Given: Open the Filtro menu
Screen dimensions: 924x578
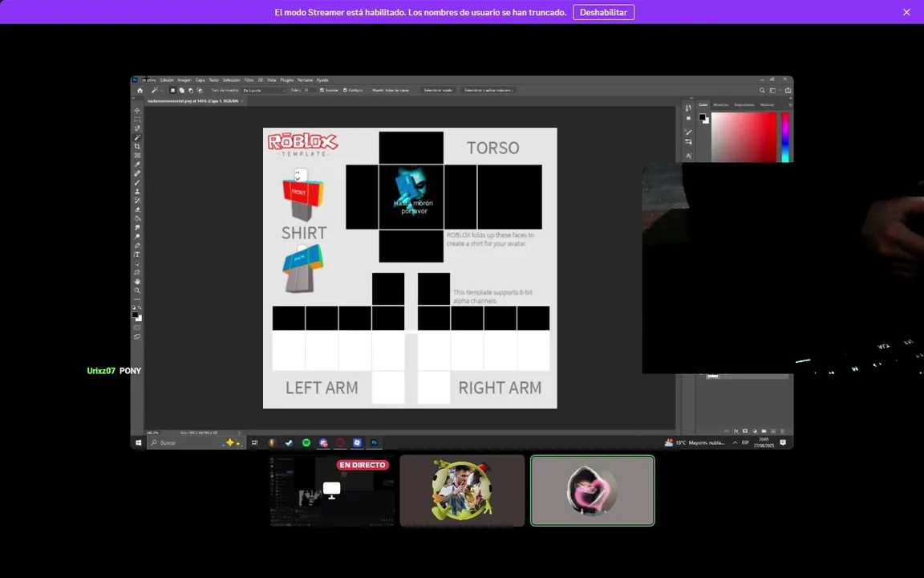Looking at the screenshot, I should [249, 79].
